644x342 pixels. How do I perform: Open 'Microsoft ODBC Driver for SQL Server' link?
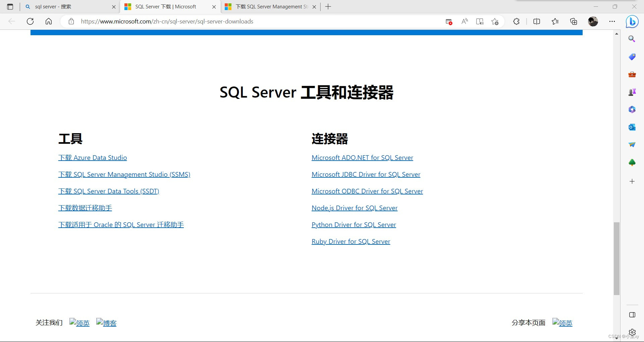click(x=367, y=191)
